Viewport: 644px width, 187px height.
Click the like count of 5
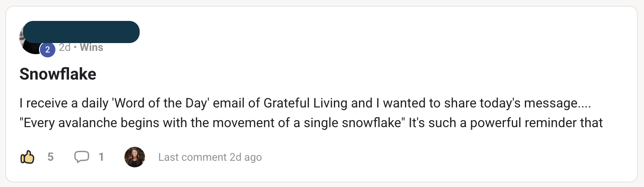[51, 157]
